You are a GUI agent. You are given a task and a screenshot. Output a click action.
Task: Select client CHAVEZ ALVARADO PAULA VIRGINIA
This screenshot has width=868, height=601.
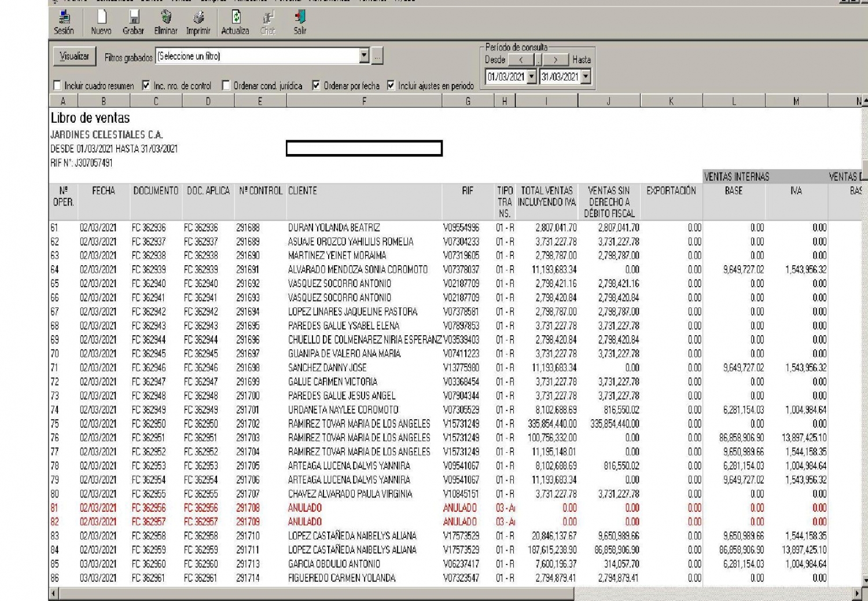[350, 494]
